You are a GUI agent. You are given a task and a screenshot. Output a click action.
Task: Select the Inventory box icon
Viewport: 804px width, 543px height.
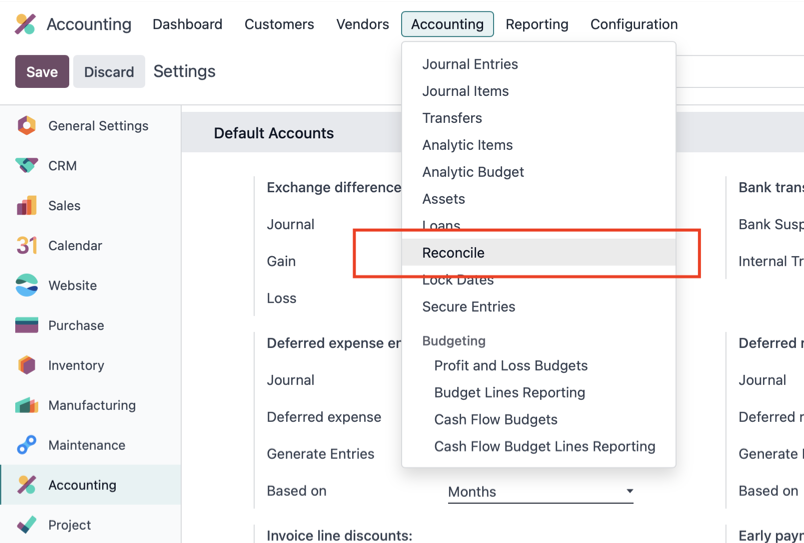[x=27, y=365]
